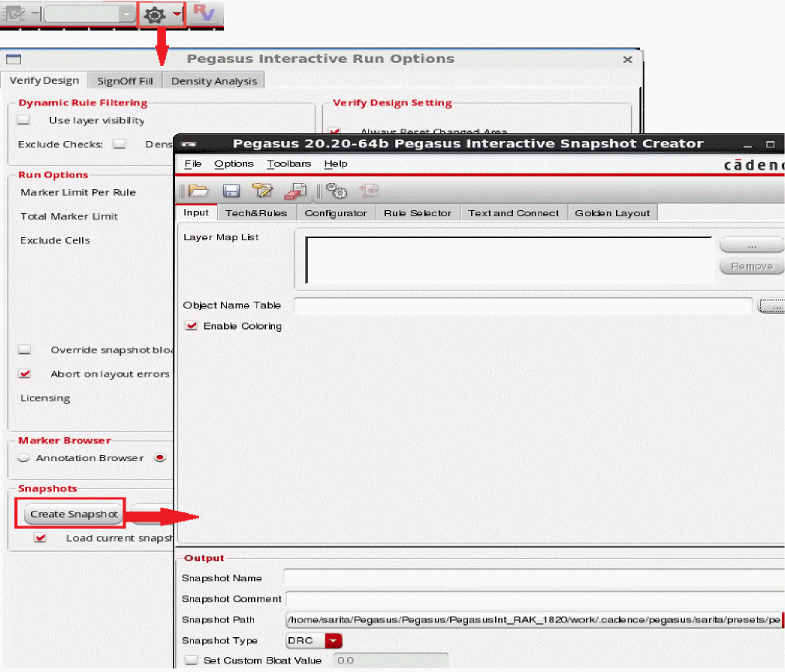
Task: Uncheck the Enable Coloring checkbox
Action: pyautogui.click(x=191, y=326)
